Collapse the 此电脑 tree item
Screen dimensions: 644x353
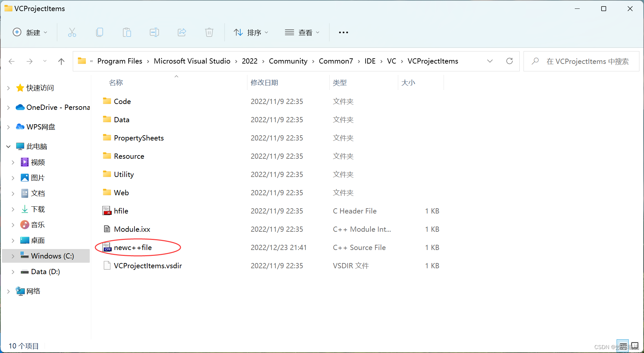point(8,146)
